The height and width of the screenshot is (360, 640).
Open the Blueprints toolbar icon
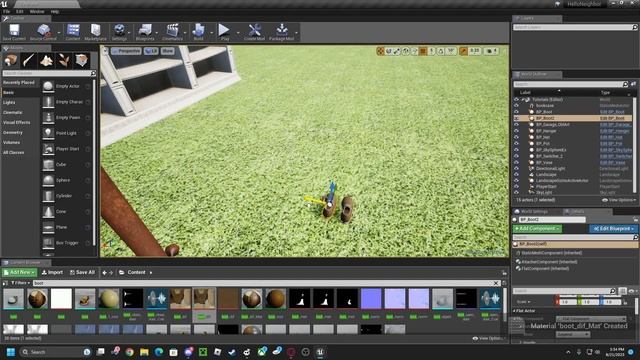pyautogui.click(x=145, y=32)
